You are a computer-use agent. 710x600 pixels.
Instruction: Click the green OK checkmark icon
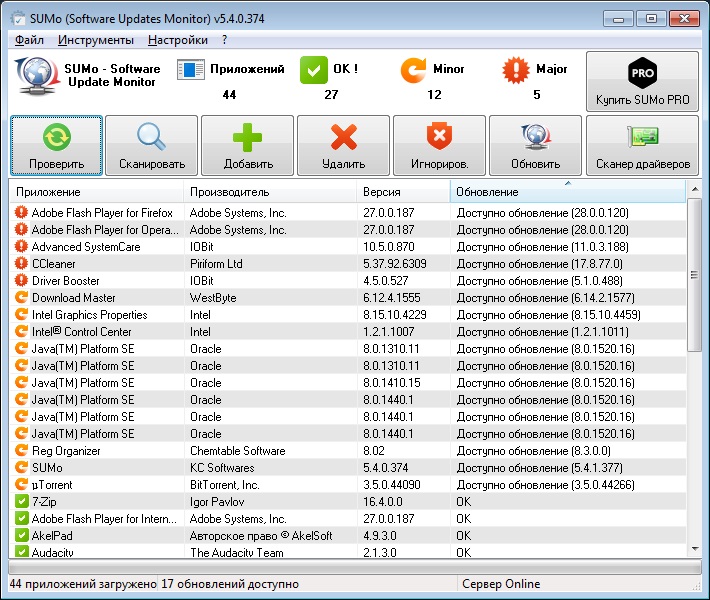[314, 70]
